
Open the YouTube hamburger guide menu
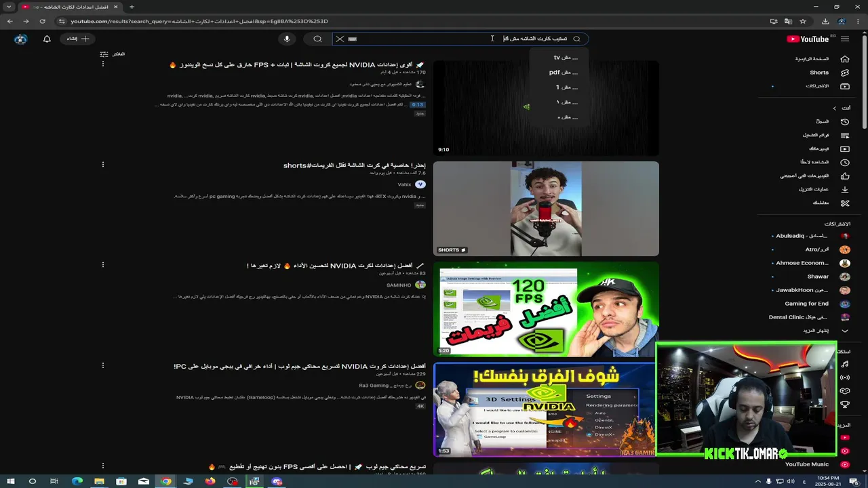[844, 39]
